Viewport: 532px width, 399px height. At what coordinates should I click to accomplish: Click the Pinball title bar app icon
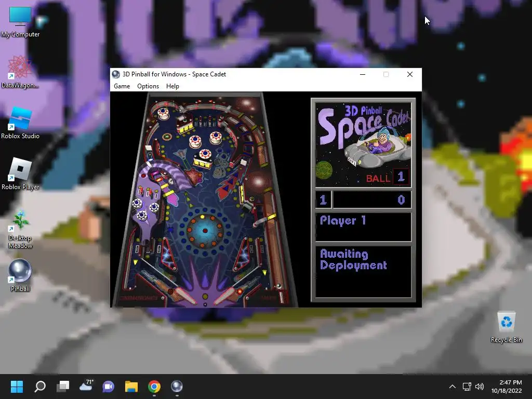tap(116, 74)
